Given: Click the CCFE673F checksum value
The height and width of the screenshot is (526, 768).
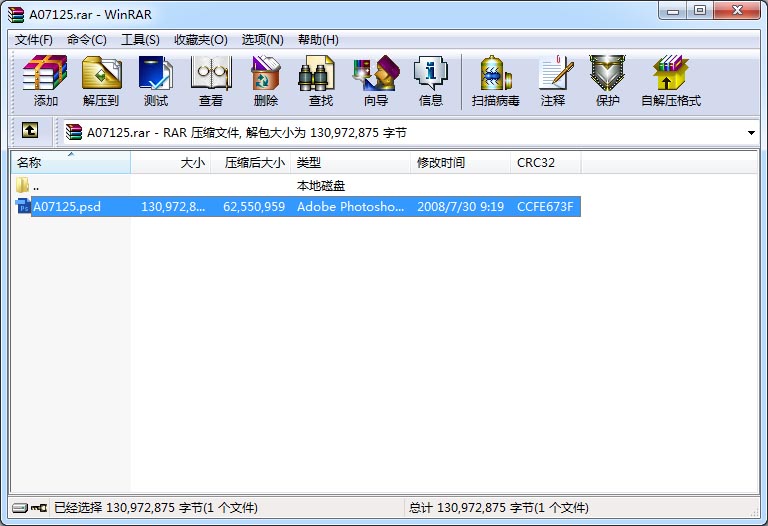Looking at the screenshot, I should tap(545, 207).
